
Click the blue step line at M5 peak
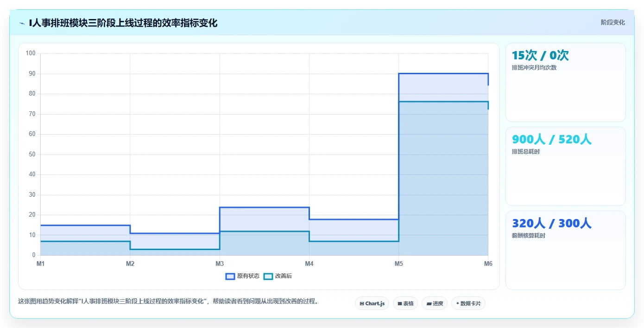(443, 73)
